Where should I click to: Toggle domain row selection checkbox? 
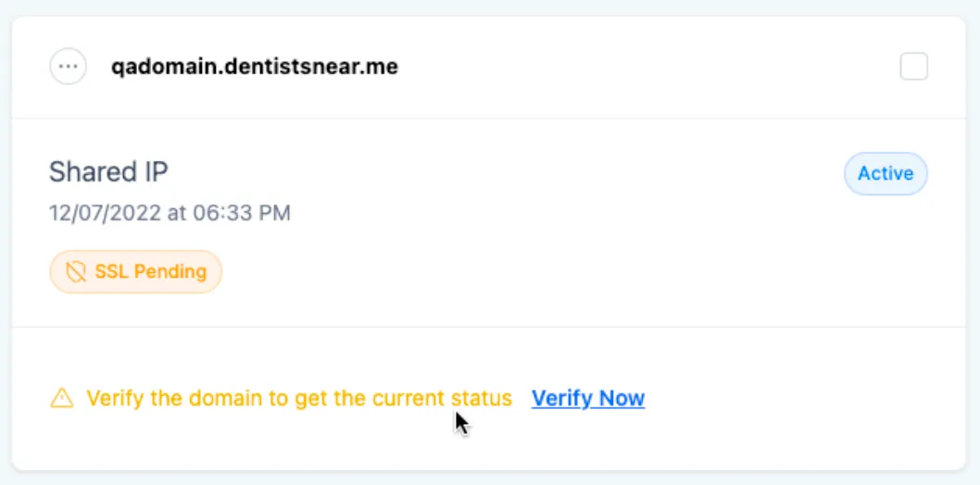pos(913,67)
